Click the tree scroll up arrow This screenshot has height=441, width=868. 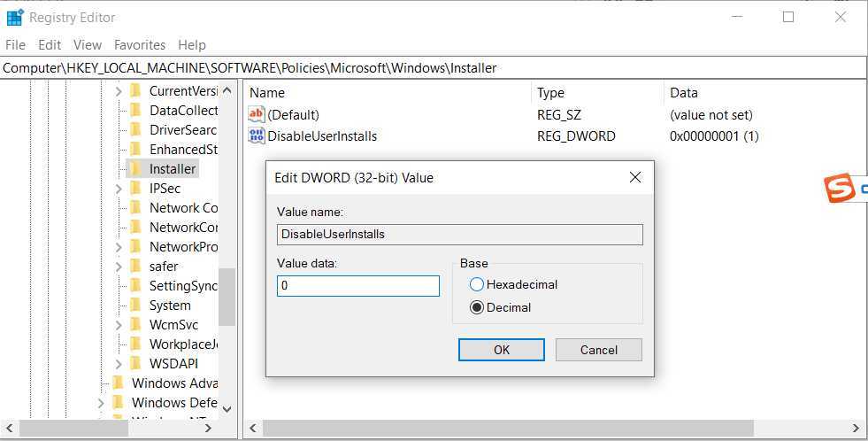[x=227, y=90]
